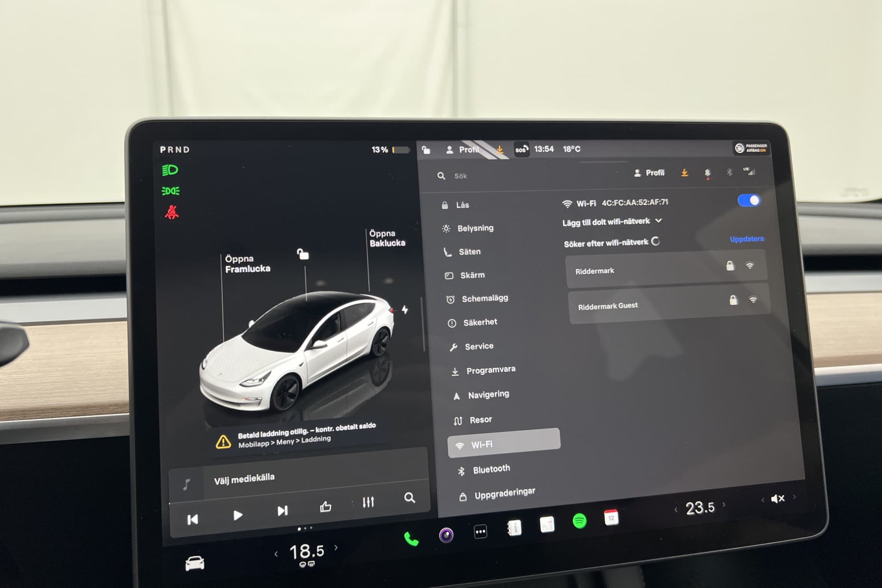Tap the unlock padlock above the car

[303, 254]
